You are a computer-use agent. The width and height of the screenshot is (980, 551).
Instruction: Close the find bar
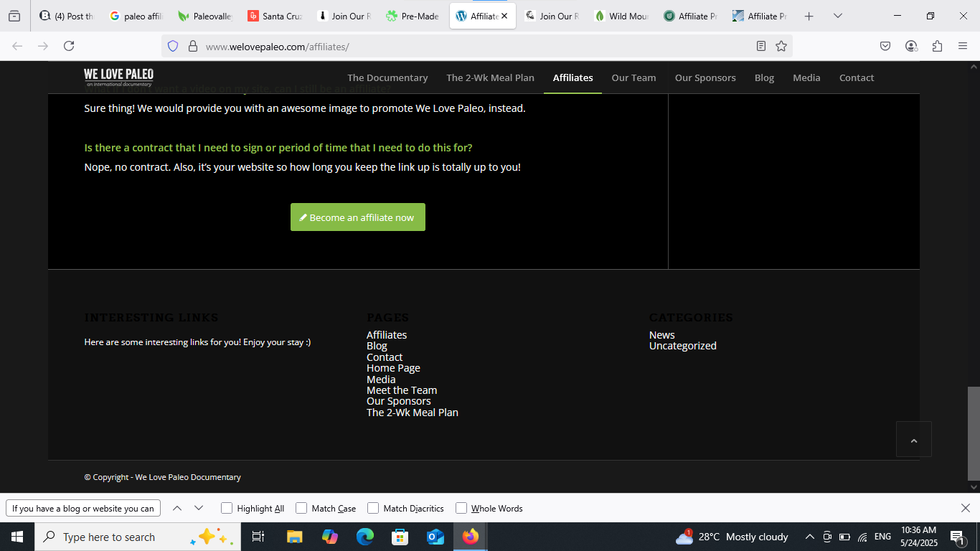point(966,508)
